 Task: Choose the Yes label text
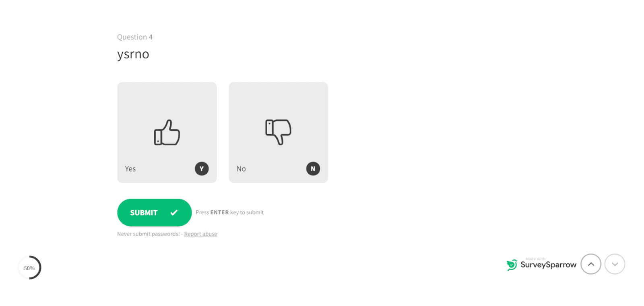click(x=130, y=169)
